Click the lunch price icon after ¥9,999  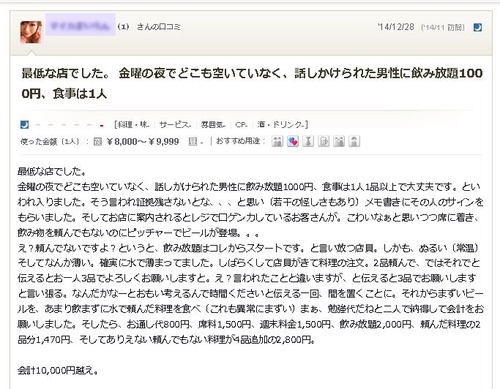193,142
